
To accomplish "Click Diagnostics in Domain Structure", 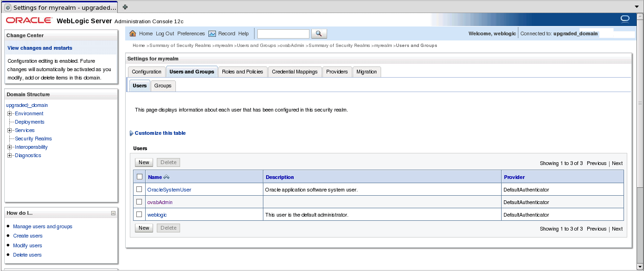I will 28,155.
